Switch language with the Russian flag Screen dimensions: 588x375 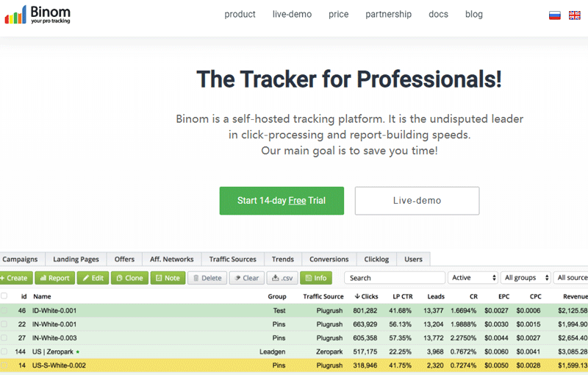555,15
